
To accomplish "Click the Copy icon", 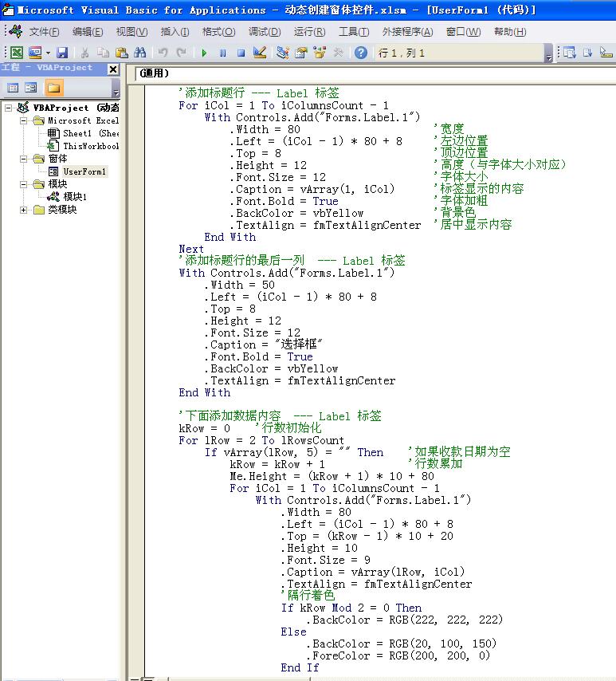I will (x=103, y=53).
